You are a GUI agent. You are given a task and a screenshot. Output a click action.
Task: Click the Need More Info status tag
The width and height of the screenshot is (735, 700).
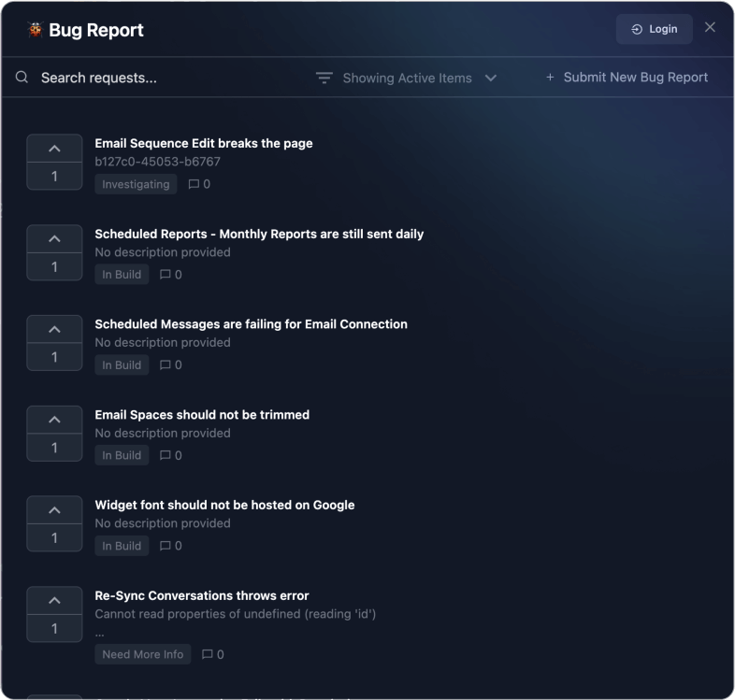142,654
